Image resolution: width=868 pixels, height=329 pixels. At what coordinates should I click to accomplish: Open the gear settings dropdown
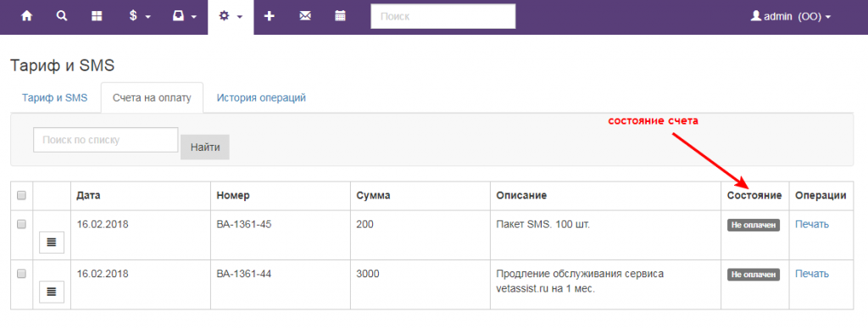pyautogui.click(x=231, y=17)
